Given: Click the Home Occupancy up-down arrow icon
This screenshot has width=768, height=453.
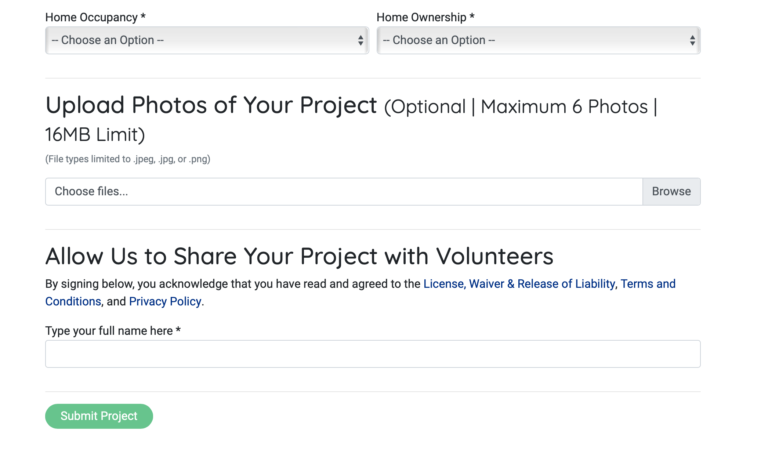Looking at the screenshot, I should point(361,40).
